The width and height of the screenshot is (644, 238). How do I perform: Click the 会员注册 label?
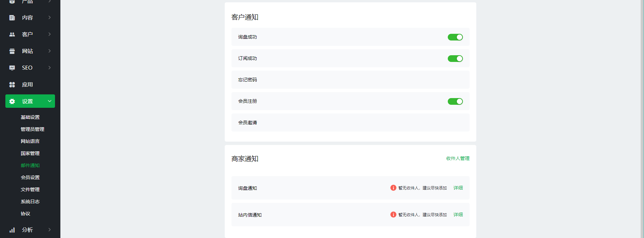point(248,101)
